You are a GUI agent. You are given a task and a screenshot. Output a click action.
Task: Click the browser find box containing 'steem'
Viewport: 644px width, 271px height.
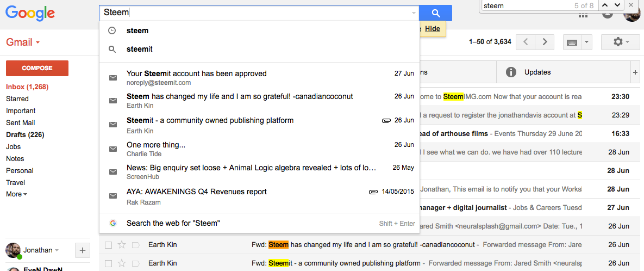point(526,5)
